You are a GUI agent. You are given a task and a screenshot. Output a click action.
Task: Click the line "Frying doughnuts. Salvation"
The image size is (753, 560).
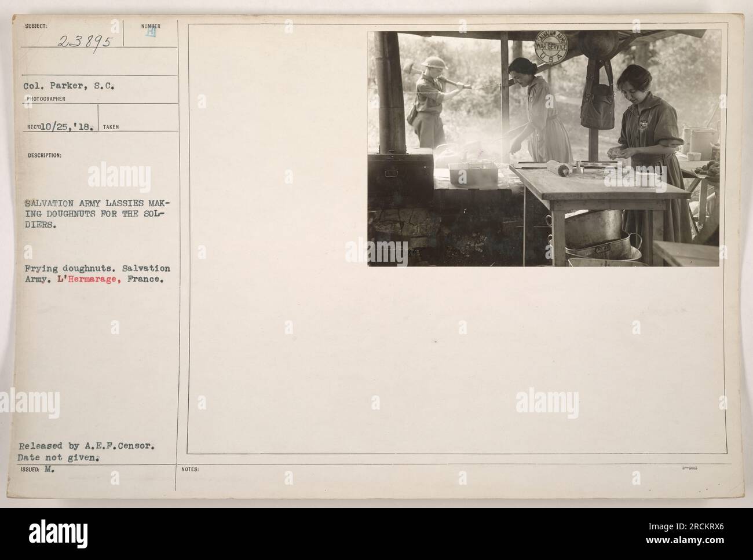(x=97, y=268)
